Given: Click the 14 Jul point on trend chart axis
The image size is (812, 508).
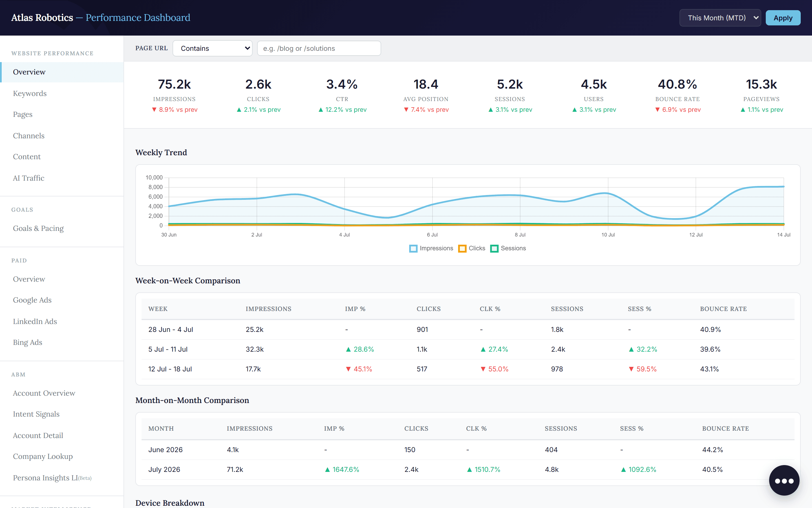Looking at the screenshot, I should [x=784, y=235].
